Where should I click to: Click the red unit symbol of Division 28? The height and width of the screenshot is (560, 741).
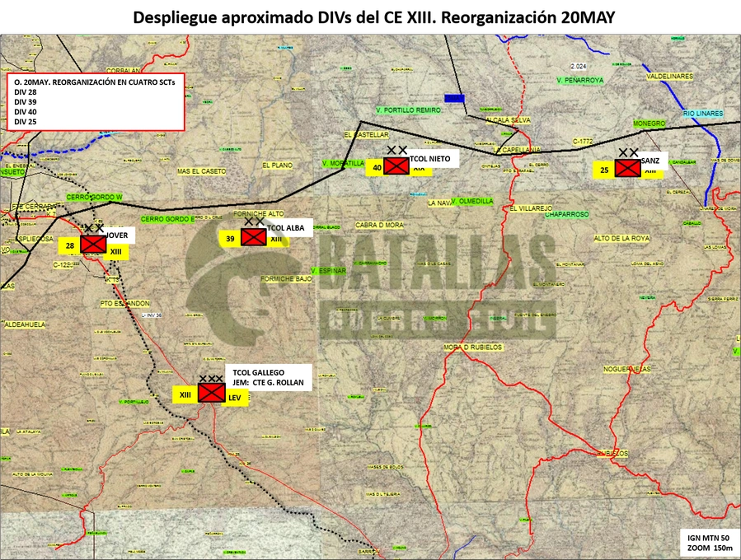[x=93, y=244]
